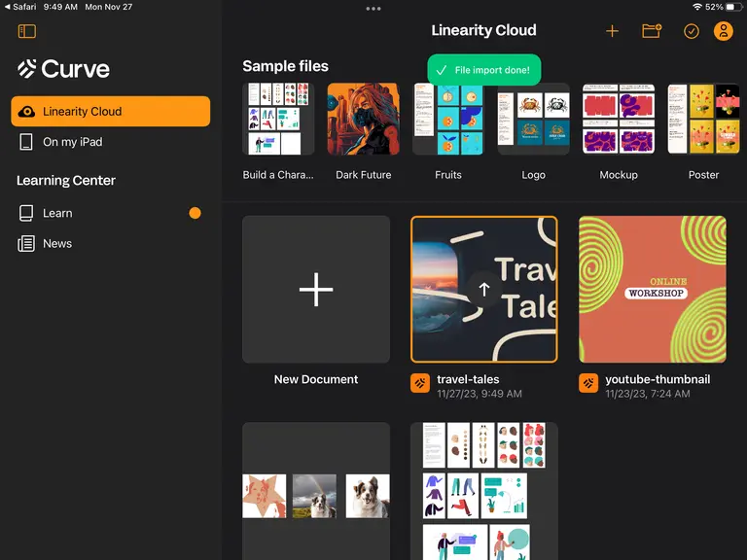Click the cloud icon in Linearity Cloud item
The image size is (747, 560).
click(x=26, y=112)
